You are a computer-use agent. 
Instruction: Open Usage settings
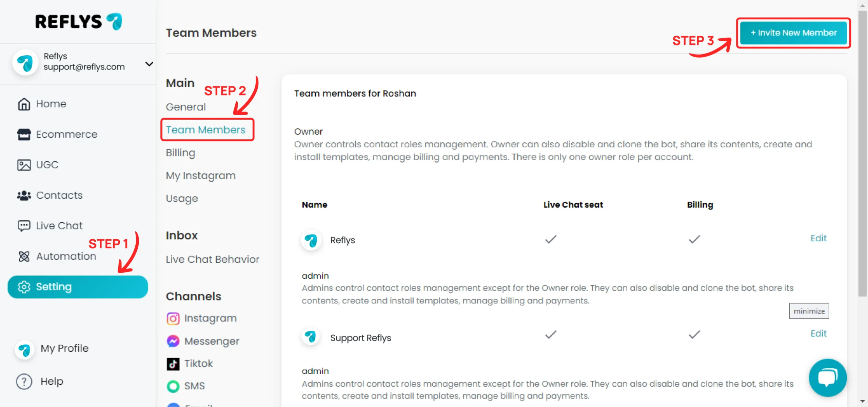(x=182, y=199)
